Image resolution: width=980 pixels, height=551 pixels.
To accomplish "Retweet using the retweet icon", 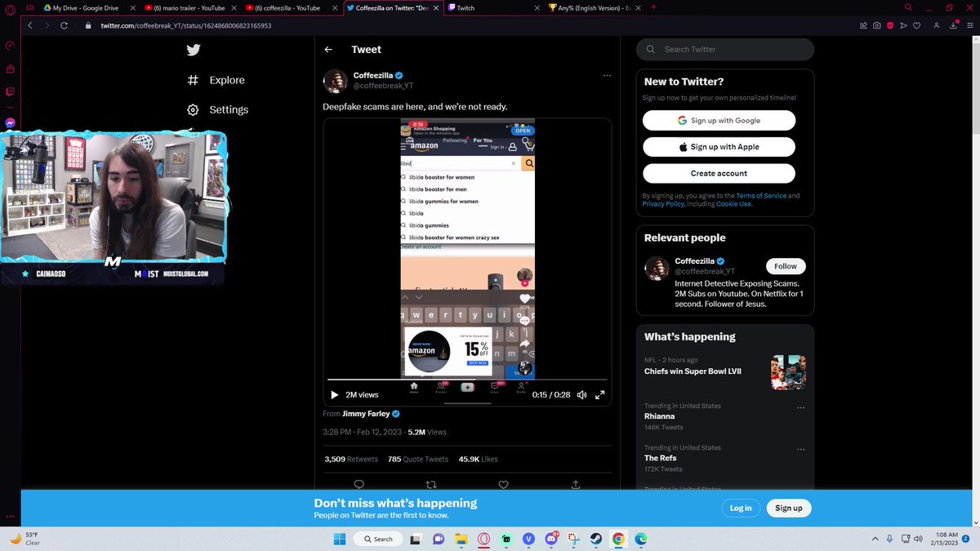I will coord(431,484).
